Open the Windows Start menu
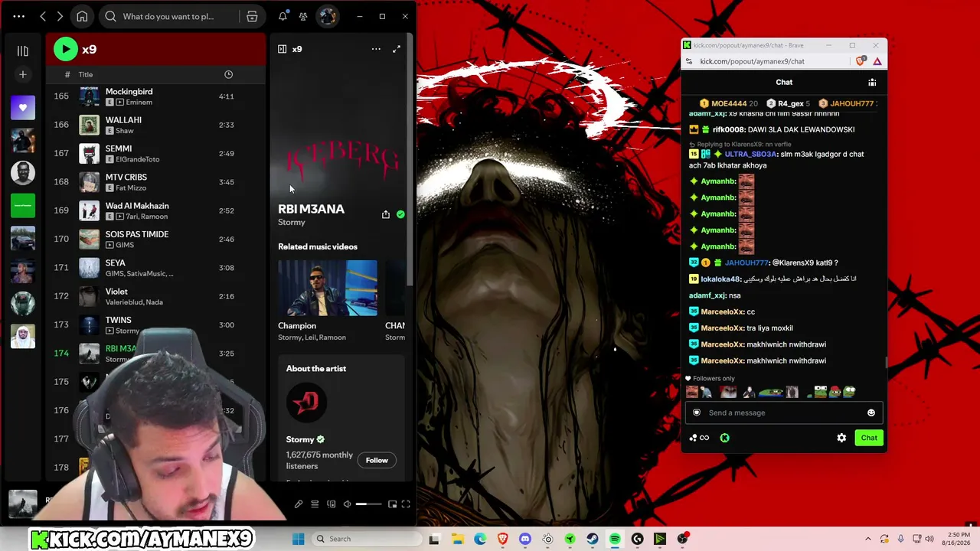The height and width of the screenshot is (551, 980). click(x=299, y=539)
